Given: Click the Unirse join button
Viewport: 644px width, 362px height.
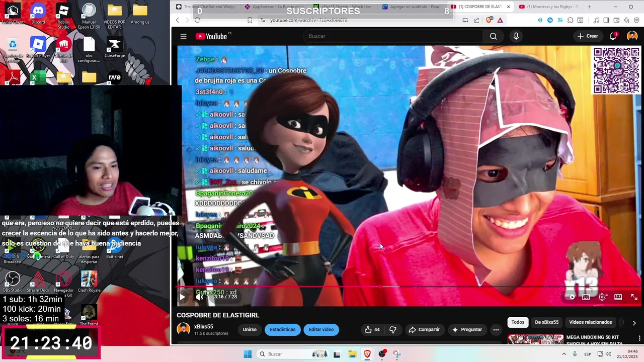Looking at the screenshot, I should 250,330.
